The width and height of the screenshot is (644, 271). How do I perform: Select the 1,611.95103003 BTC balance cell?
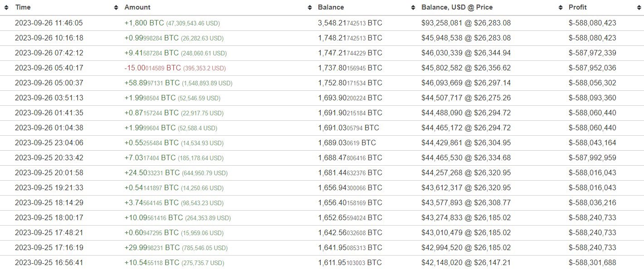tap(350, 263)
